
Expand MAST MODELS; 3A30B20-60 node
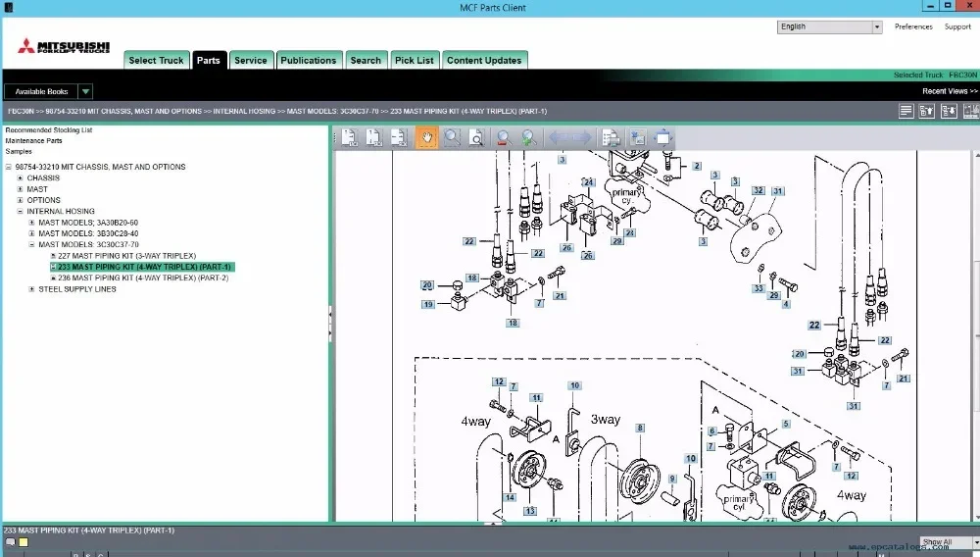coord(32,223)
